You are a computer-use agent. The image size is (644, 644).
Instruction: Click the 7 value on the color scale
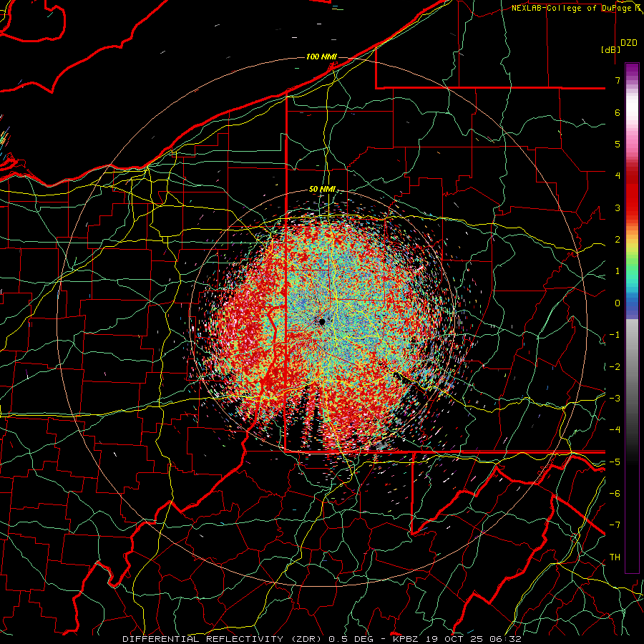618,80
